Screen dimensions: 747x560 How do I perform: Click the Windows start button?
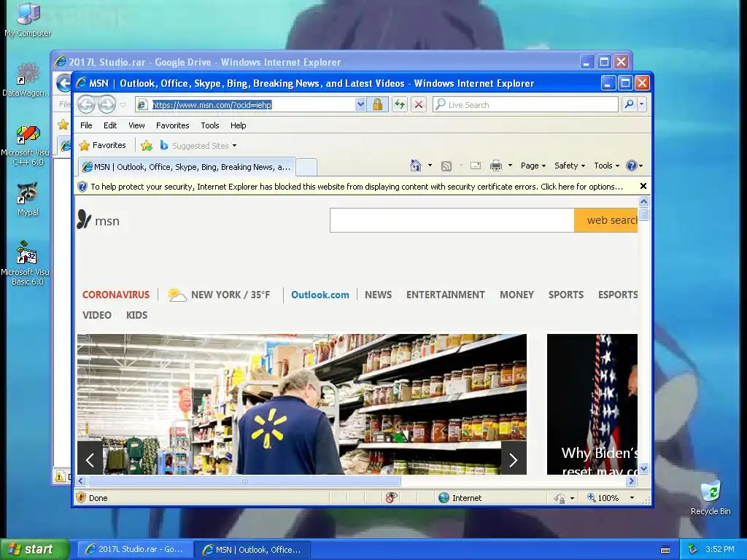(x=35, y=549)
